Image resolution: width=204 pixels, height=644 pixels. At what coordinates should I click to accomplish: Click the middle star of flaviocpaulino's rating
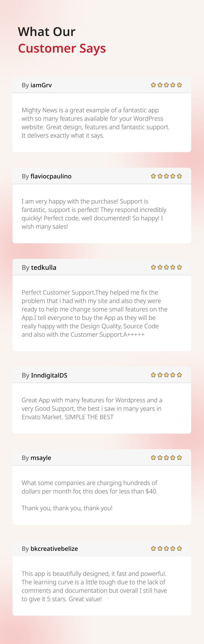coord(166,176)
